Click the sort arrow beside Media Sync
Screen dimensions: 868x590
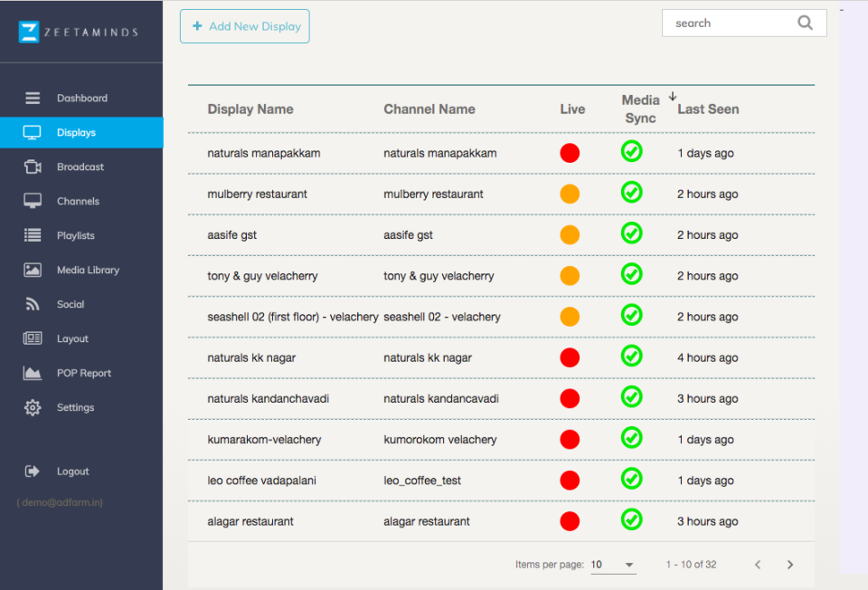click(x=672, y=97)
